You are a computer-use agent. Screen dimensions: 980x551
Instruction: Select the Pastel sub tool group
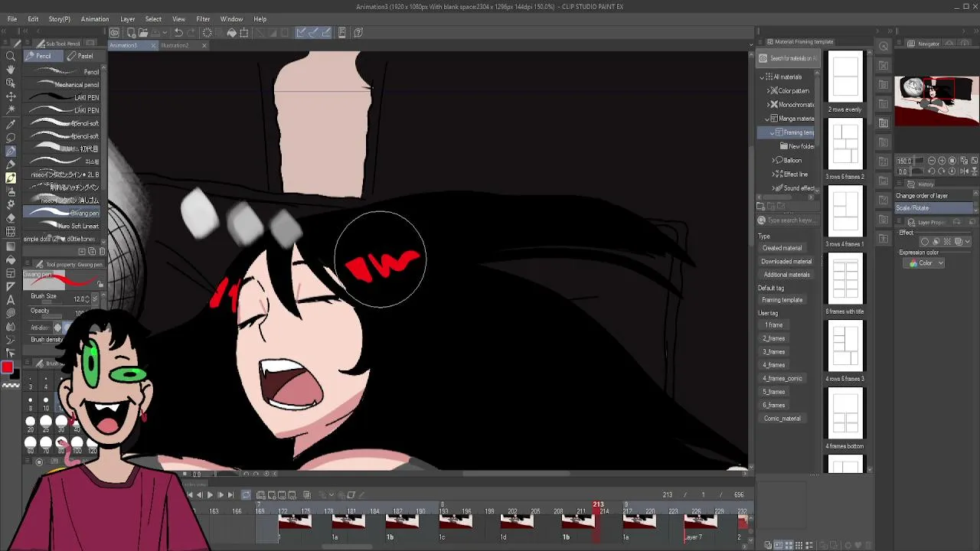[x=80, y=56]
